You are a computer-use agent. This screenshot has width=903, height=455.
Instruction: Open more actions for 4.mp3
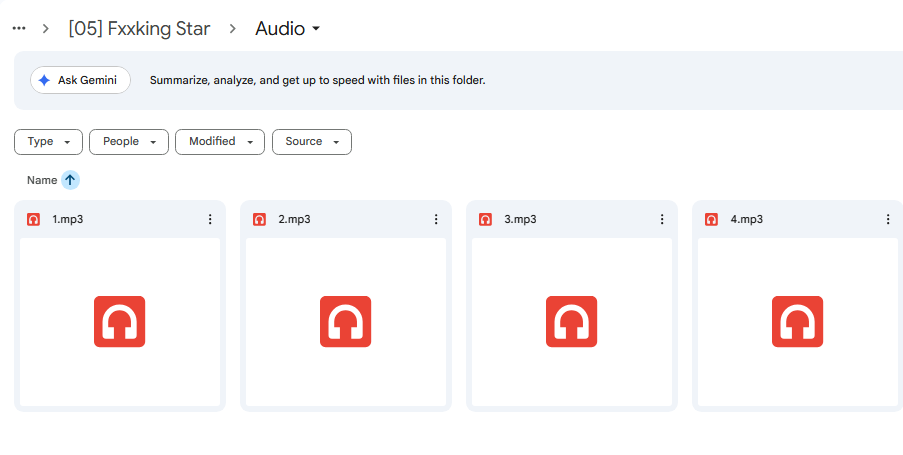887,219
